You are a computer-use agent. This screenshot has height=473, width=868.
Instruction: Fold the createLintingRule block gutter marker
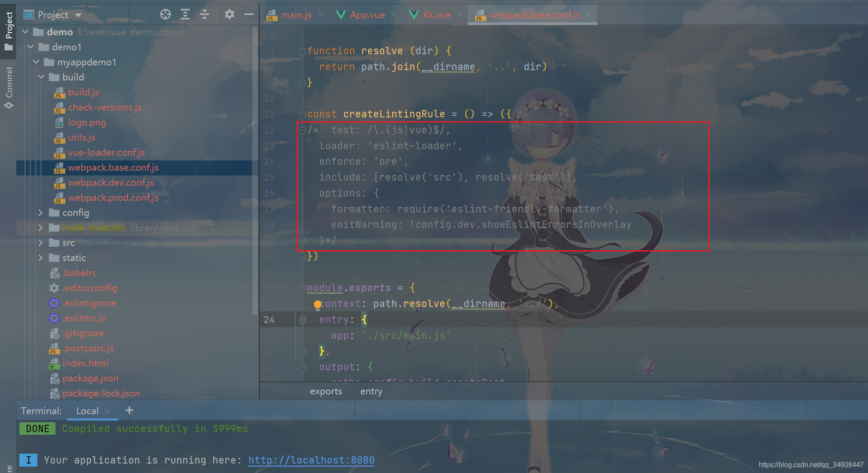(303, 114)
